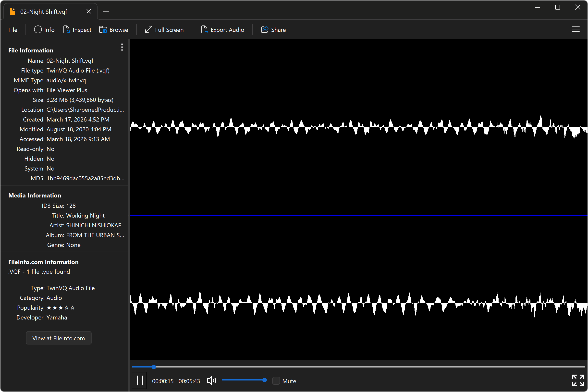This screenshot has width=588, height=392.
Task: Click artist 'SHINICHI NISHIOKAE...' text
Action: click(x=96, y=225)
